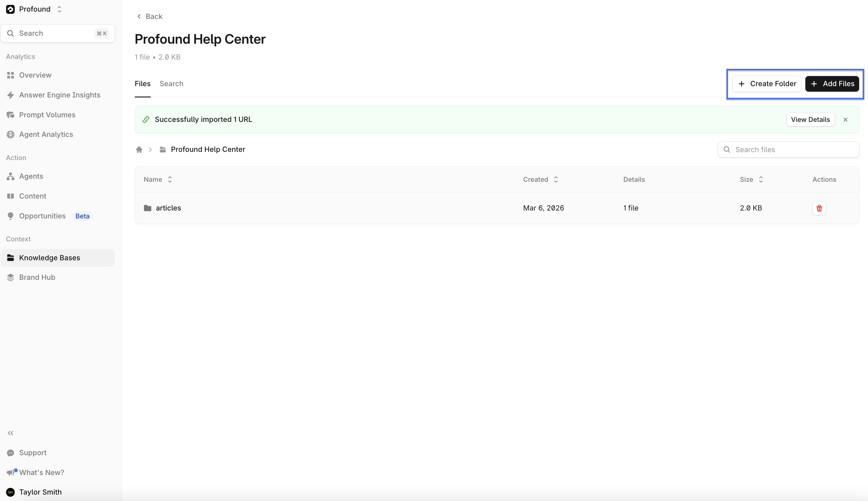The width and height of the screenshot is (868, 501).
Task: Dismiss the Successfully imported banner
Action: [845, 120]
